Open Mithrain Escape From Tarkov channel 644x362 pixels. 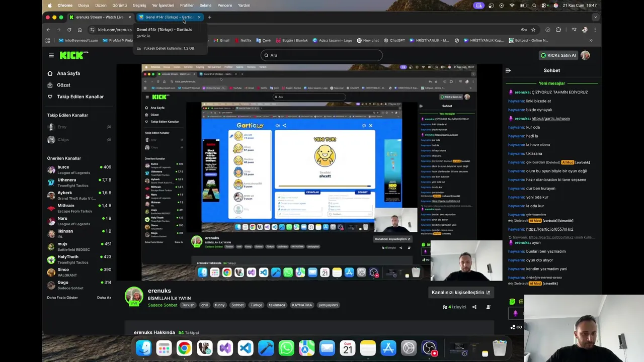point(79,208)
